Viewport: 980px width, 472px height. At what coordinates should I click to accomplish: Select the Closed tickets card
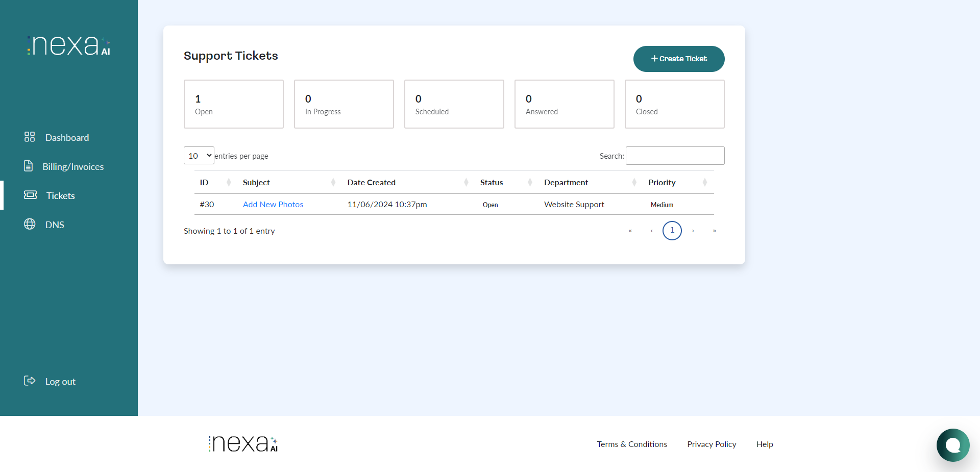point(674,104)
